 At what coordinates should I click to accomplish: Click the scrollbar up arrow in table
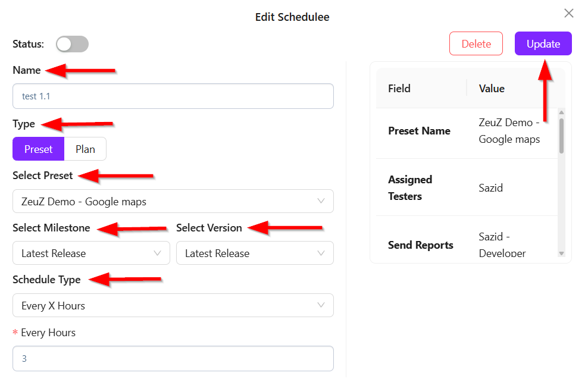click(561, 112)
